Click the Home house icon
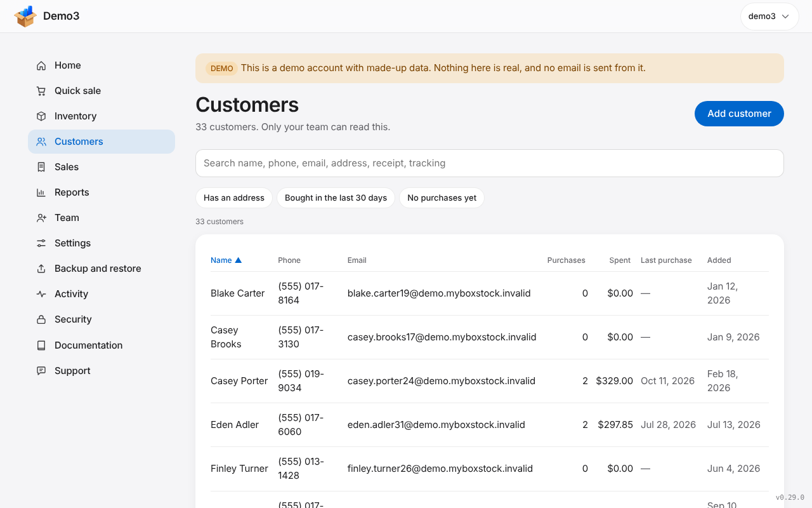This screenshot has width=812, height=508. click(41, 65)
